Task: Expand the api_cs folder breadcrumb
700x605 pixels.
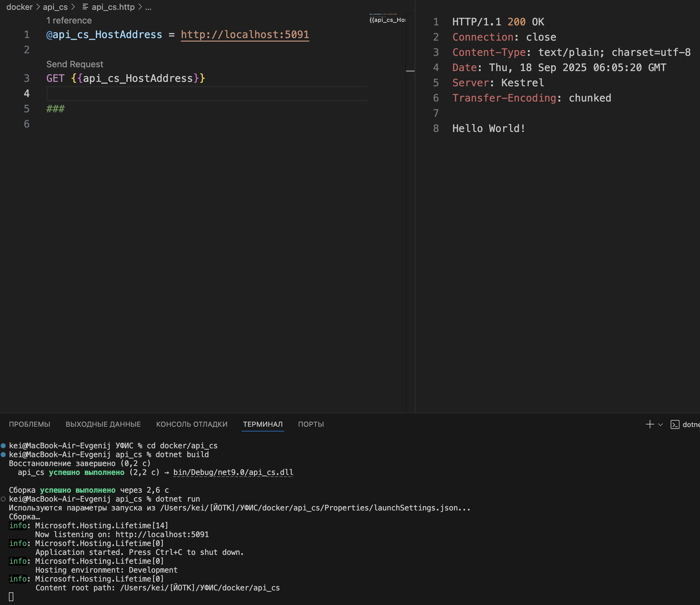Action: pos(55,7)
